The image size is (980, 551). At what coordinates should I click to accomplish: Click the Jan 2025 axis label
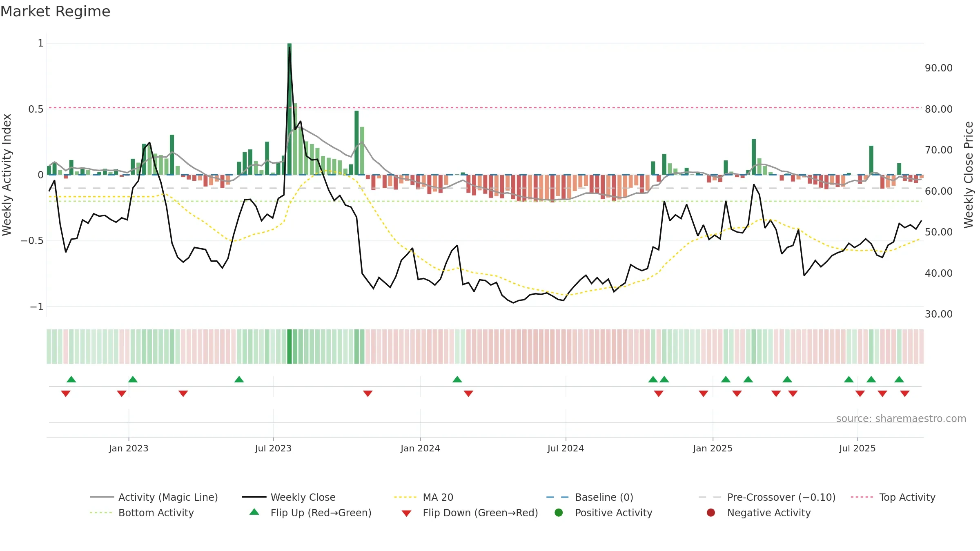[713, 449]
